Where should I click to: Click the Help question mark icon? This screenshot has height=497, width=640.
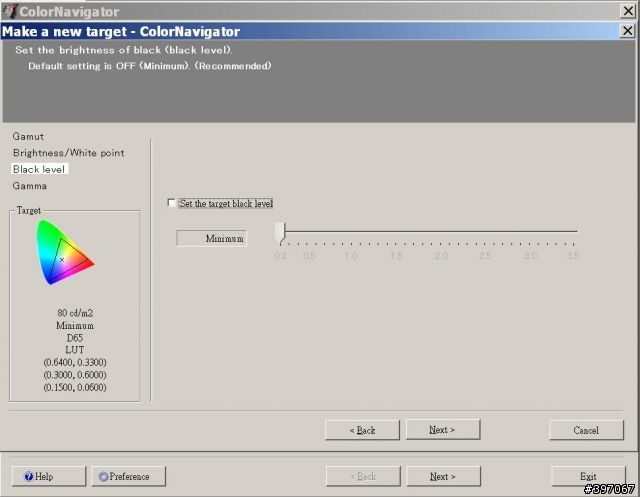point(29,476)
